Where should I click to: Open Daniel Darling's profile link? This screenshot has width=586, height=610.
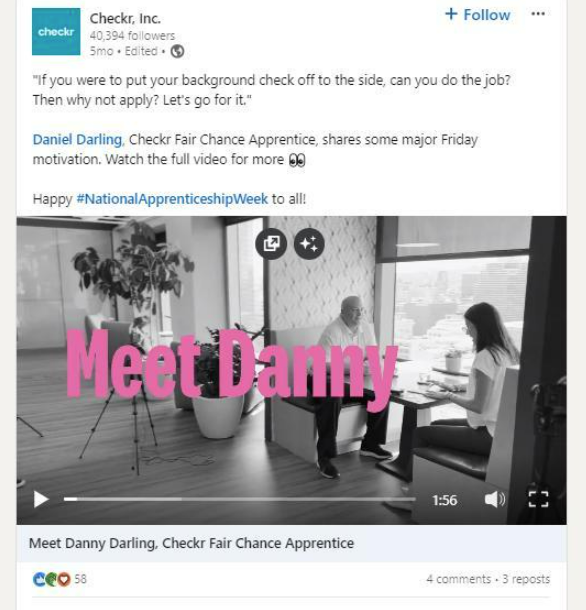pyautogui.click(x=77, y=139)
